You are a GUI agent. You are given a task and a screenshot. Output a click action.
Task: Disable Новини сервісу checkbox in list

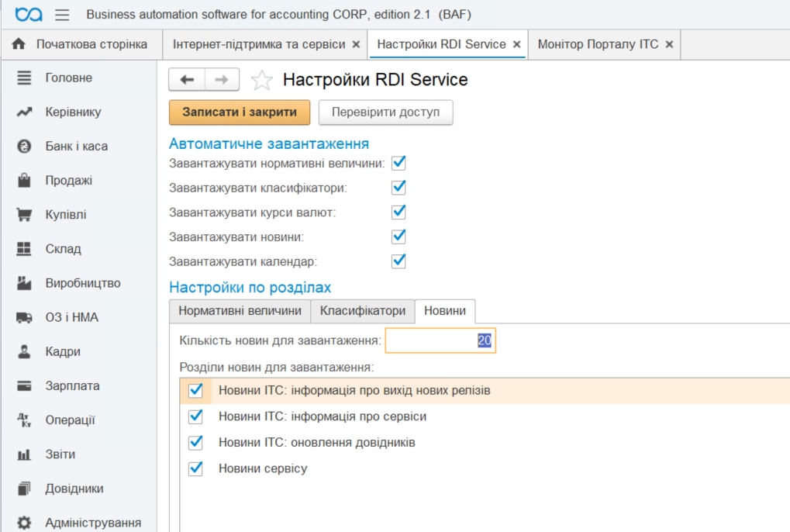click(195, 468)
